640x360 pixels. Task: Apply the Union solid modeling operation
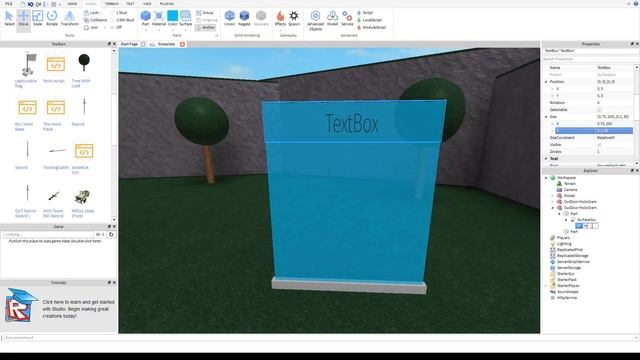point(229,19)
